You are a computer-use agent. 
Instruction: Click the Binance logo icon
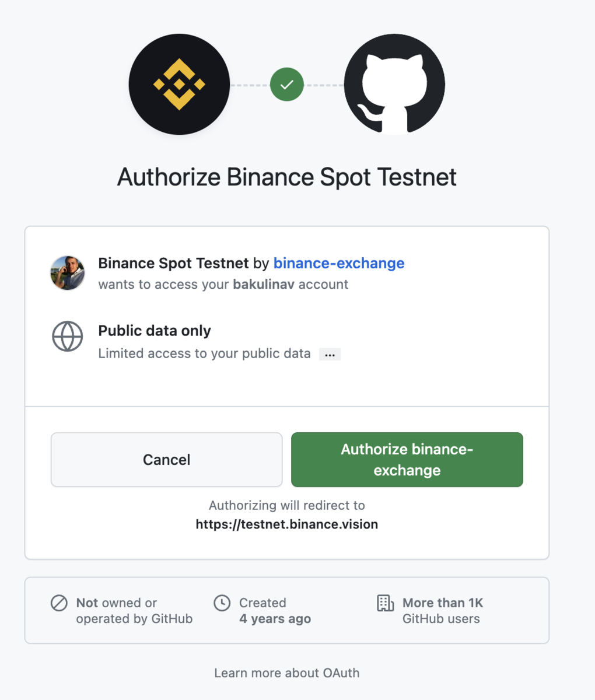179,85
